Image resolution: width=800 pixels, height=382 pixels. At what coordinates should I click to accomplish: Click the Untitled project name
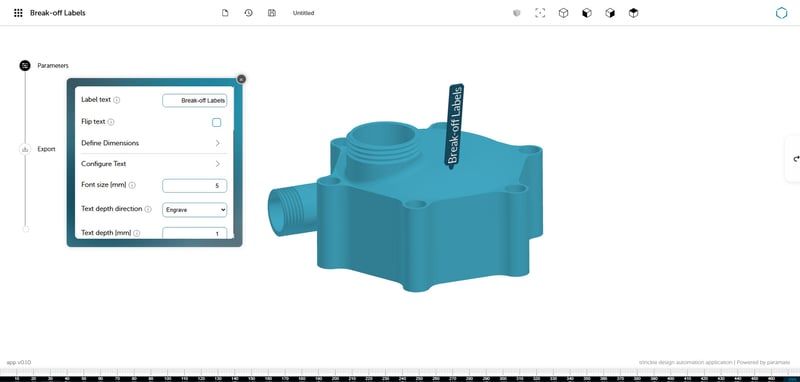304,13
